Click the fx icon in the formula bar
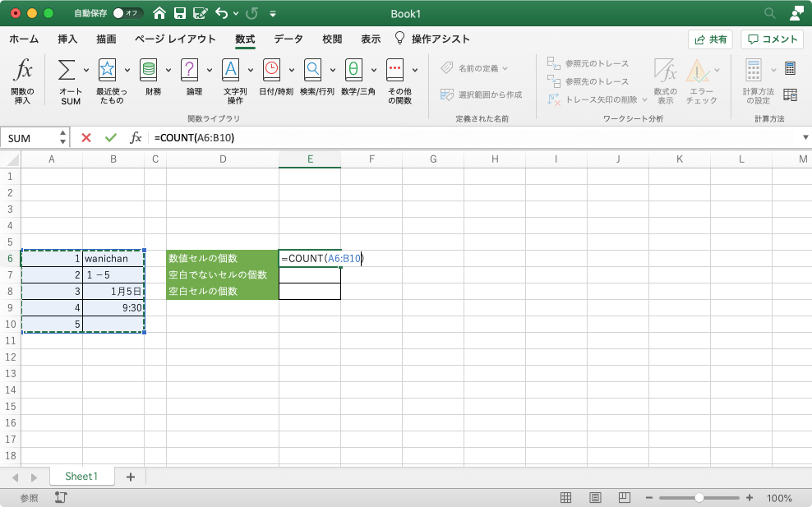Image resolution: width=812 pixels, height=507 pixels. pos(136,138)
